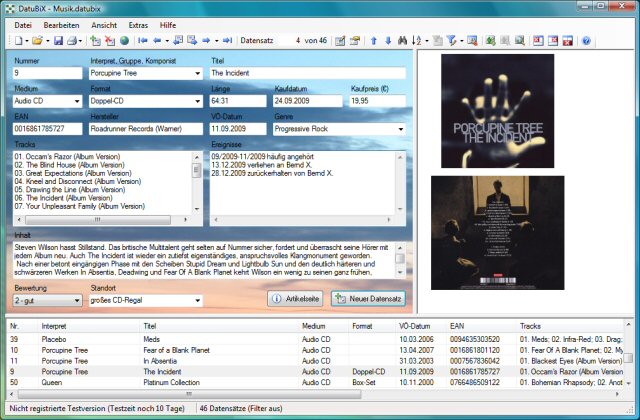Open the Bearbeiten menu
Image resolution: width=640 pixels, height=420 pixels.
pyautogui.click(x=61, y=23)
